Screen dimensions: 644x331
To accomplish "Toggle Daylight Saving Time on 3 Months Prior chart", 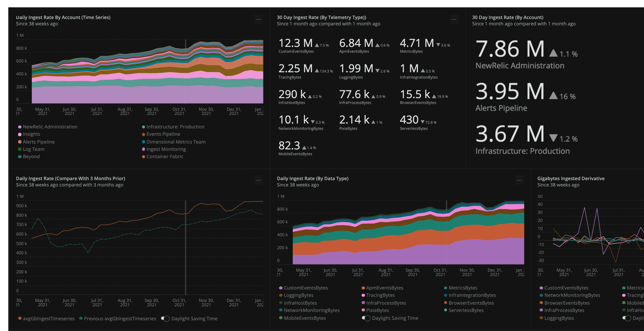I will tap(166, 319).
